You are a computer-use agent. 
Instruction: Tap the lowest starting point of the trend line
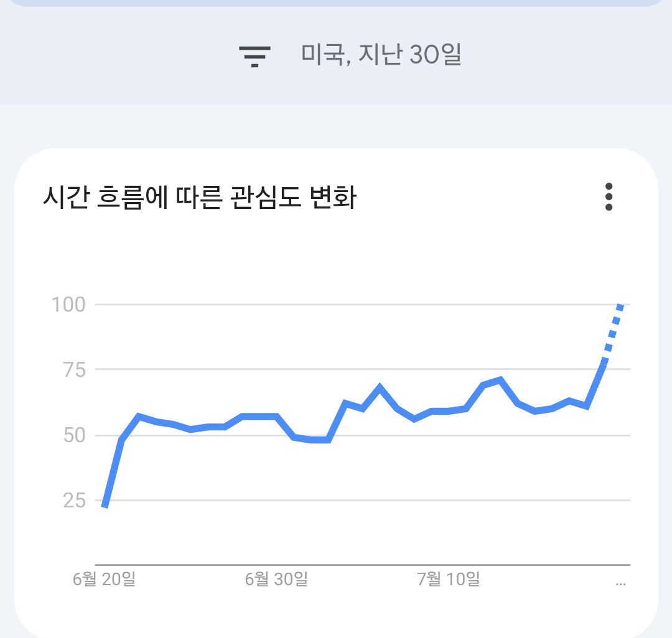coord(105,506)
